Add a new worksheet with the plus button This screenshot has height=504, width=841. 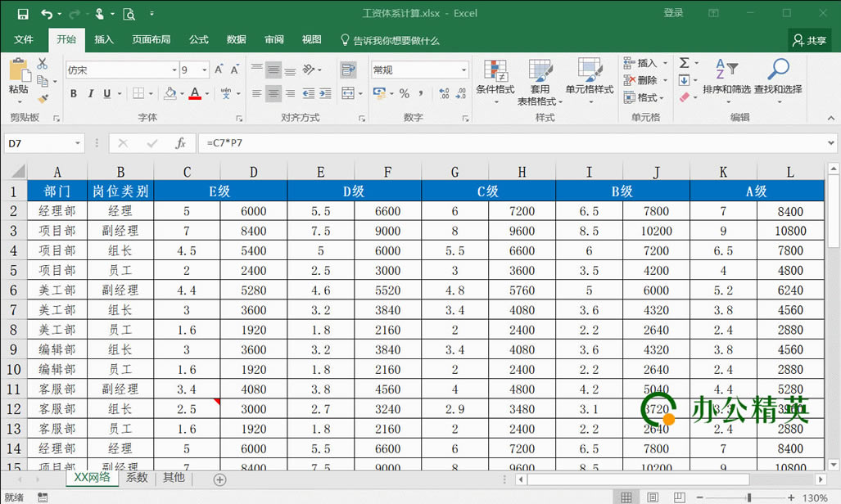[219, 478]
